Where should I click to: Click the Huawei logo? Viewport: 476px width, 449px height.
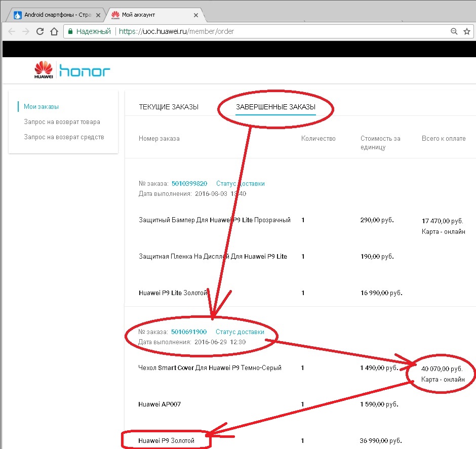tap(44, 70)
